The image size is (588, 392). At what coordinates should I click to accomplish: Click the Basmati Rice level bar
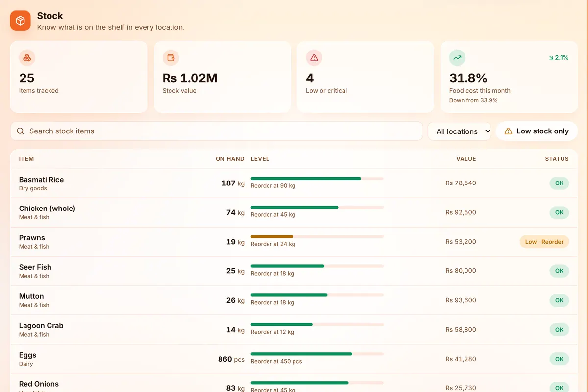(317, 179)
